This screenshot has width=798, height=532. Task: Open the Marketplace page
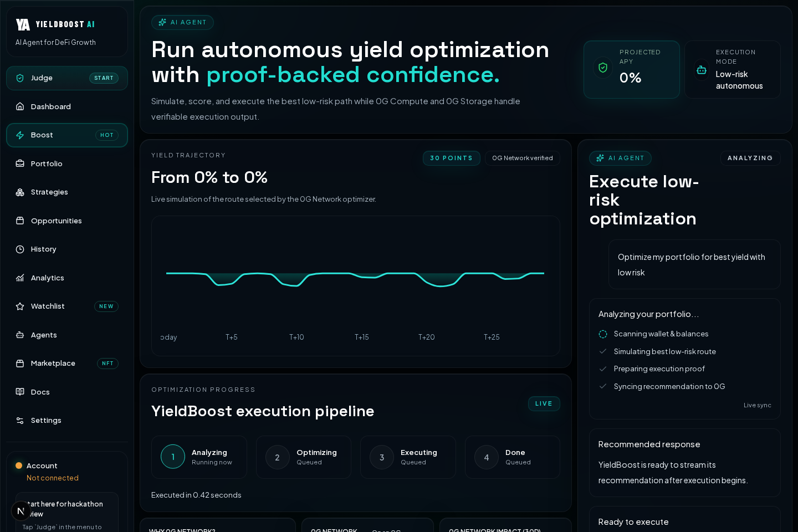67,364
